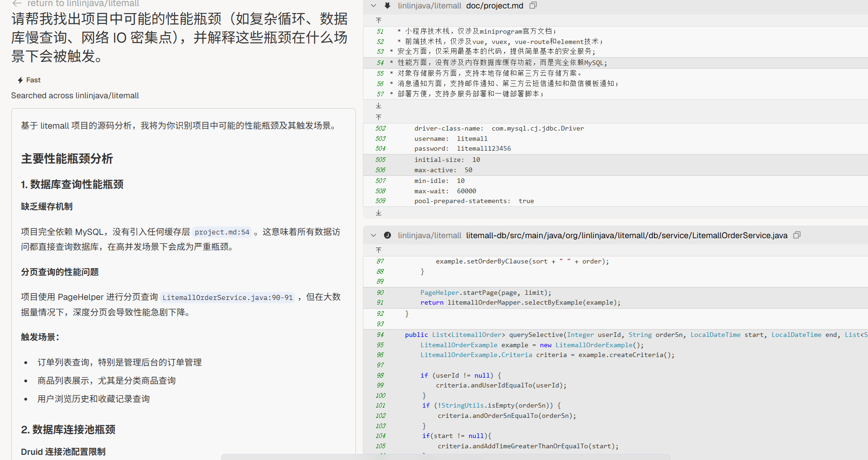Collapse the LitemallOrderService.java code panel
The image size is (868, 460).
(373, 235)
